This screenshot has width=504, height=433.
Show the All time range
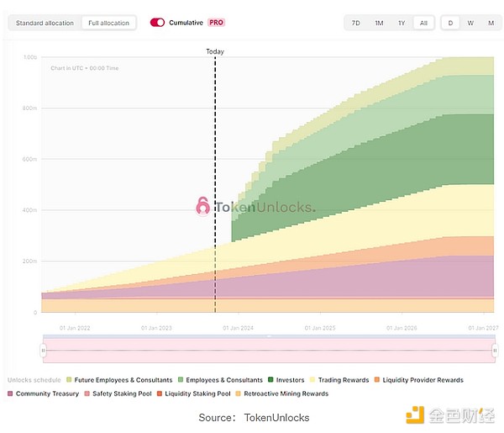[x=423, y=23]
